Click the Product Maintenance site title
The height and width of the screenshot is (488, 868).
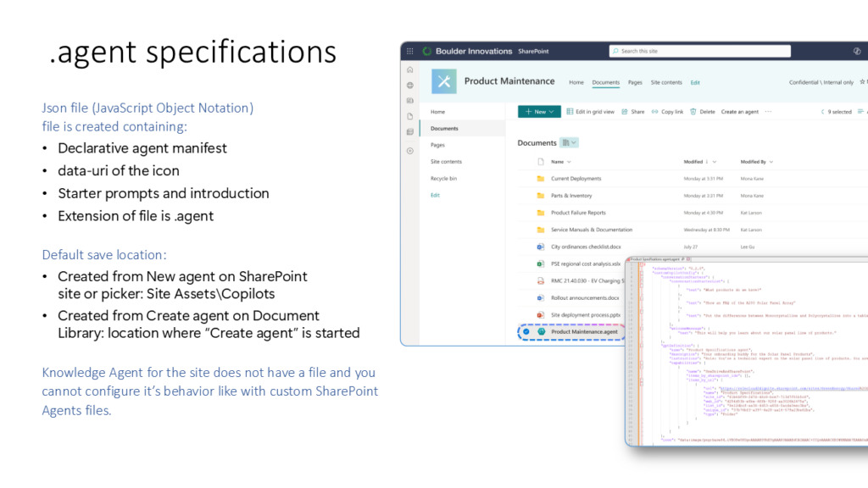pyautogui.click(x=509, y=81)
